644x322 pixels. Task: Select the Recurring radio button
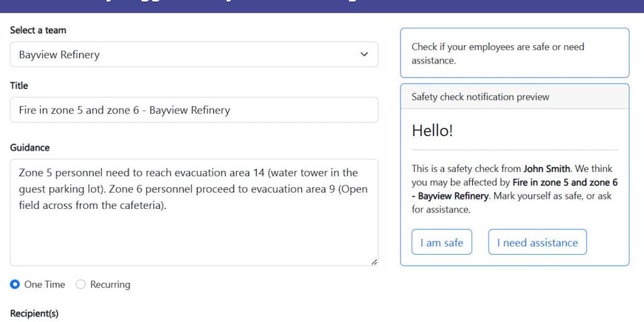(80, 284)
